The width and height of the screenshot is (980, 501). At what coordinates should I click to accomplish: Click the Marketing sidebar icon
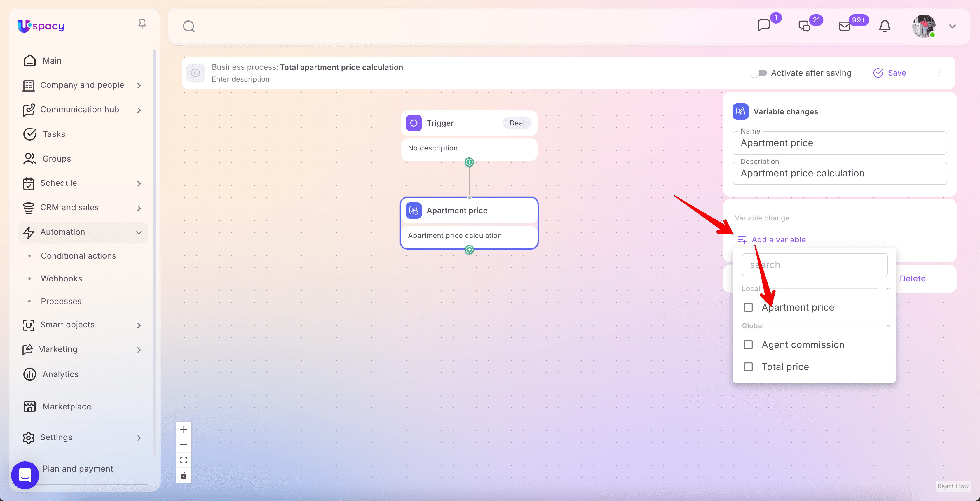[28, 349]
